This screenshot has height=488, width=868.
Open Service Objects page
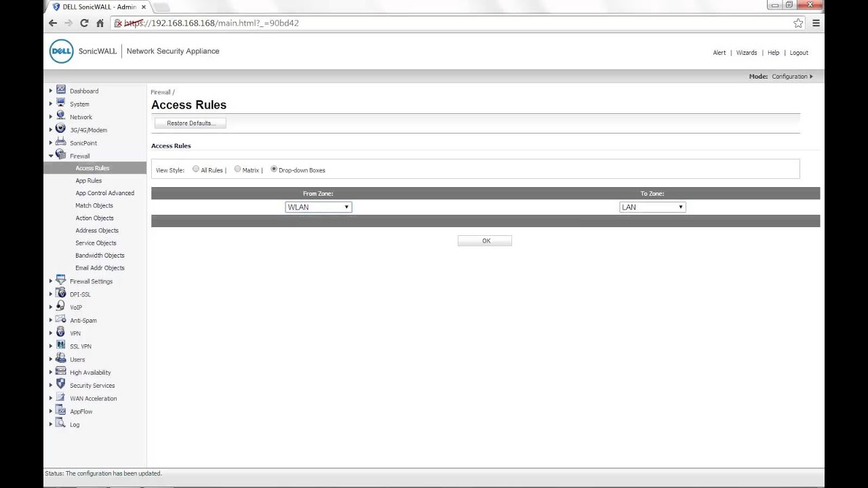(x=96, y=243)
